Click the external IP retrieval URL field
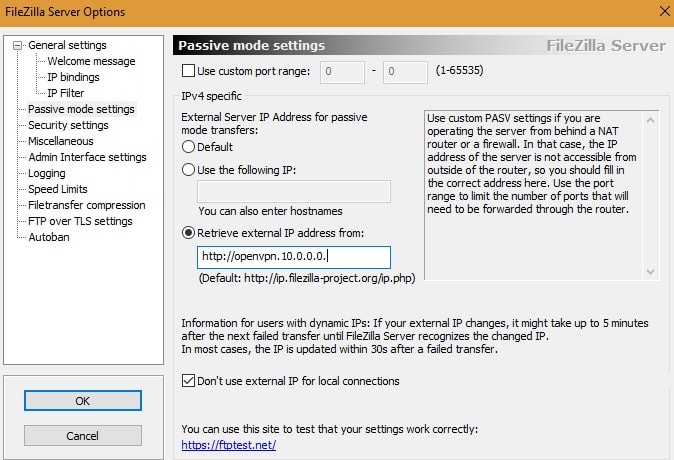The image size is (674, 460). click(294, 257)
